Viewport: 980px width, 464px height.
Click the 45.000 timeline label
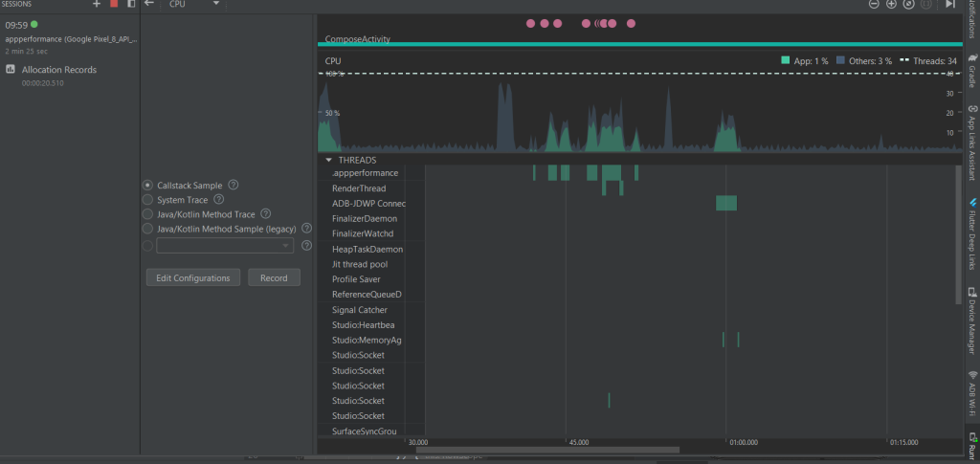tap(579, 442)
